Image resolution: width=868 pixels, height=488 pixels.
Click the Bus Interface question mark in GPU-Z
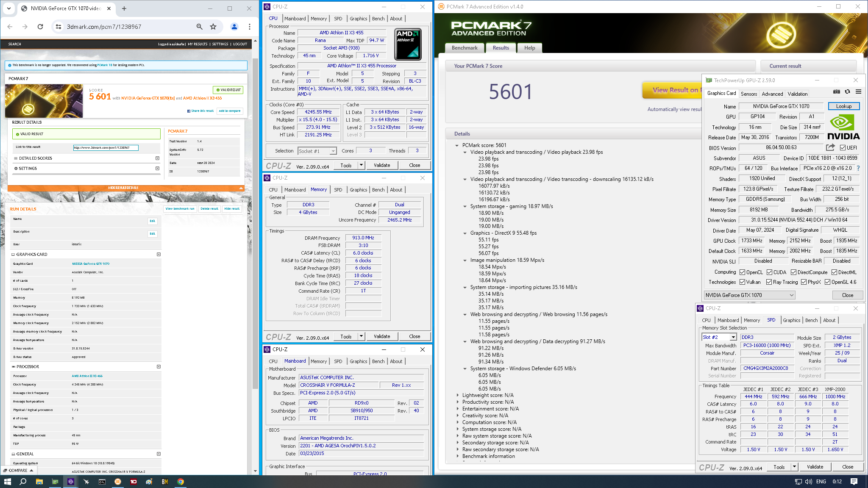(x=858, y=168)
